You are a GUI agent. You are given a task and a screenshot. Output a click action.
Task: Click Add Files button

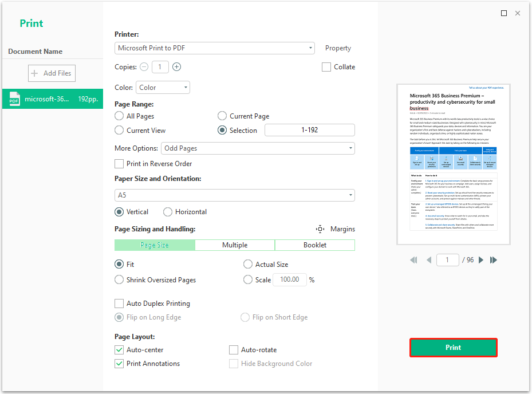click(x=52, y=73)
